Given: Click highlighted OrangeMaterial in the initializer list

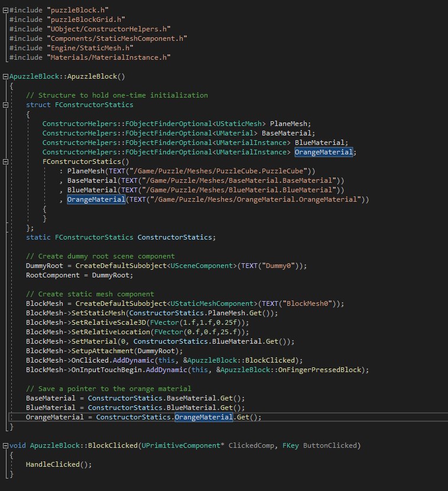Looking at the screenshot, I should pyautogui.click(x=96, y=199).
